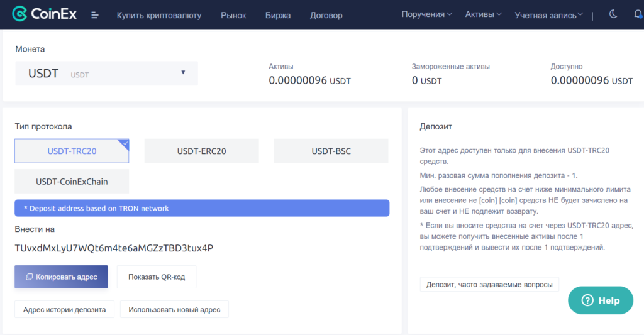The height and width of the screenshot is (335, 644).
Task: Open Купить криптовалюту menu
Action: coord(159,15)
